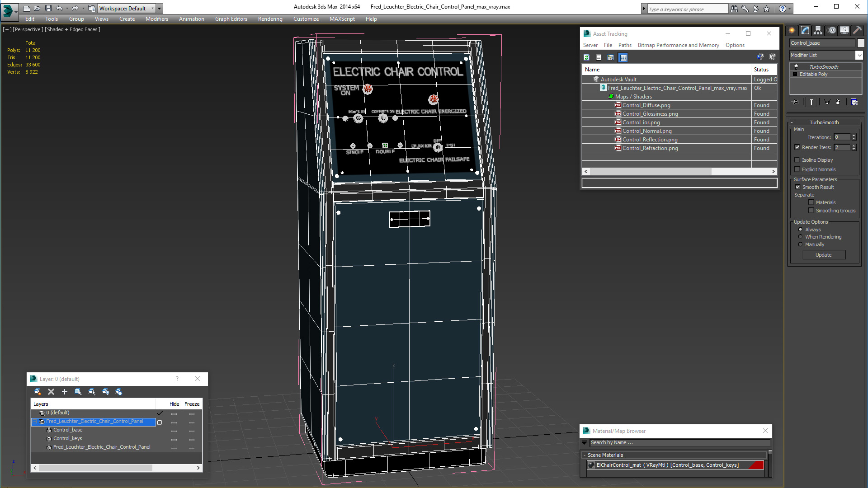Enable Isoline Display checkbox

(797, 160)
